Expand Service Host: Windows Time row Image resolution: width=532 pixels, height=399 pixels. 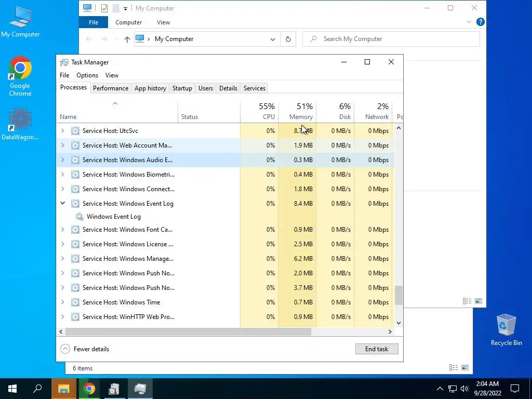pos(62,302)
